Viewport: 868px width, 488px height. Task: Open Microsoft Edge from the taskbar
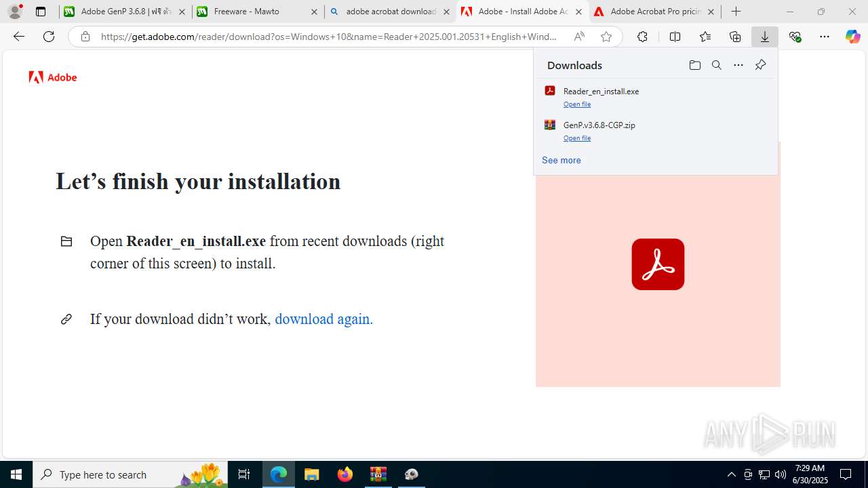pos(279,474)
